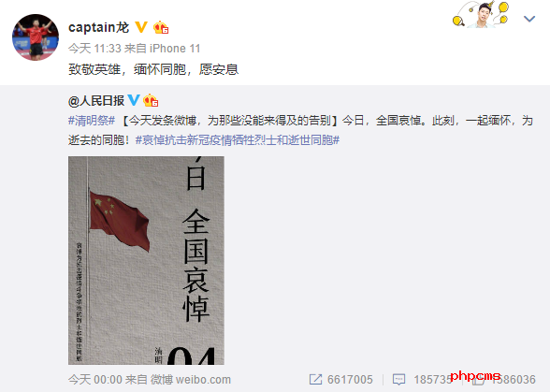The image size is (550, 392).
Task: Click the 微博 weibo.com source link
Action: 191,379
